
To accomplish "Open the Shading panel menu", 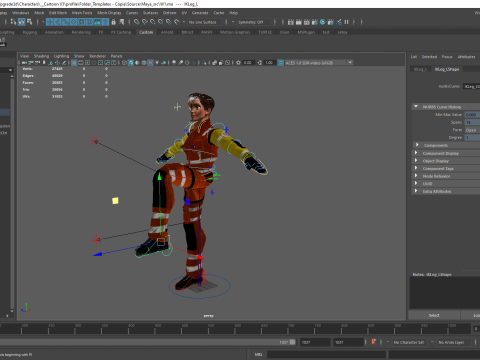I will 41,56.
